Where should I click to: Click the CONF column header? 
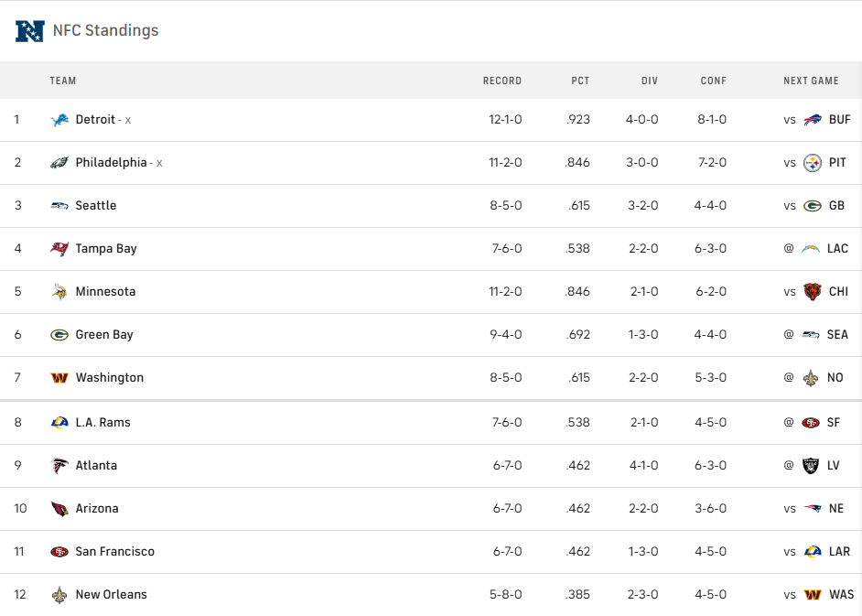[714, 81]
